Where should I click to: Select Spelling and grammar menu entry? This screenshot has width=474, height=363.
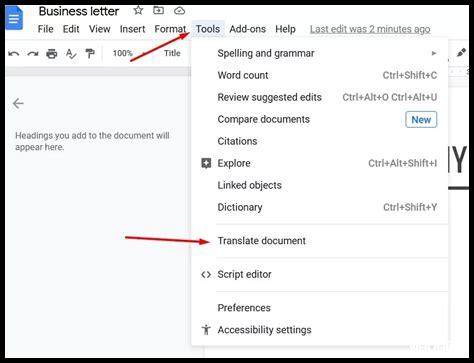[x=320, y=53]
